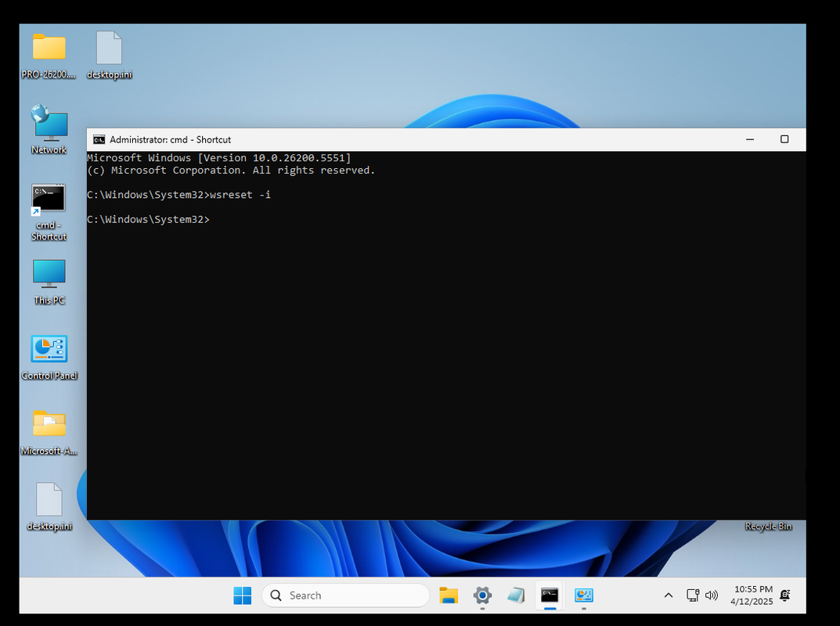Screen dimensions: 840x626
Task: Click the 'Microsoft Windows [Version 10.0.26200.5551]' line
Action: pyautogui.click(x=218, y=158)
